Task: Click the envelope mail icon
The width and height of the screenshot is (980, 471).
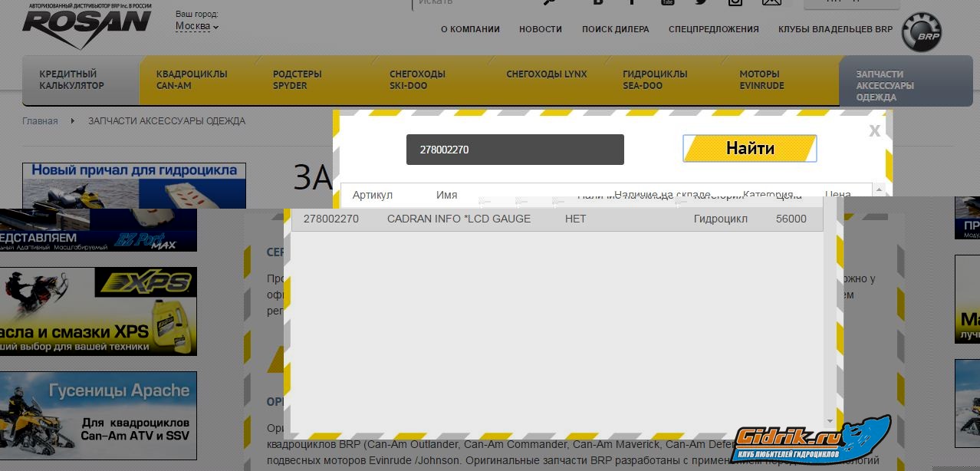Action: point(771,2)
